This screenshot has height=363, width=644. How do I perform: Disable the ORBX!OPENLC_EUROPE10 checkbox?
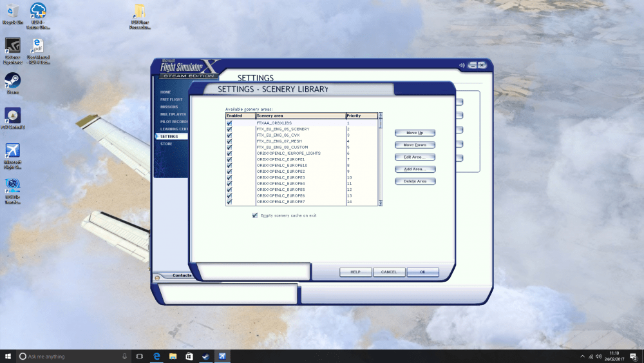(229, 165)
